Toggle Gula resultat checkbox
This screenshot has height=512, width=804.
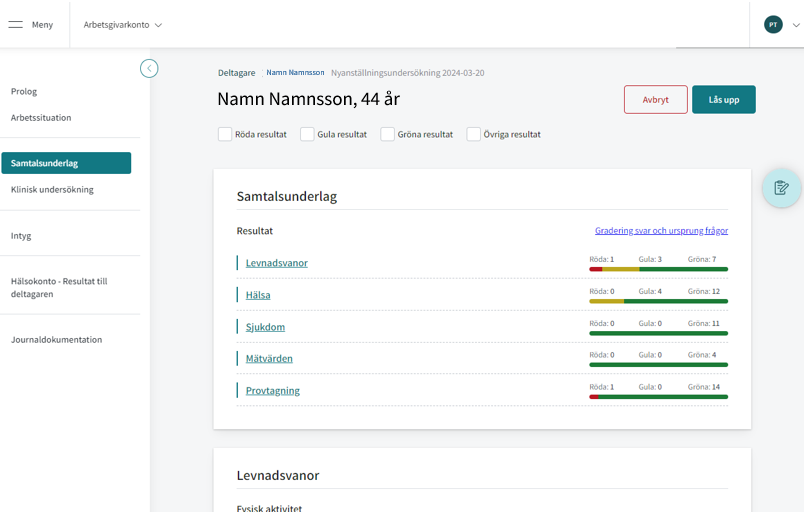[x=307, y=134]
